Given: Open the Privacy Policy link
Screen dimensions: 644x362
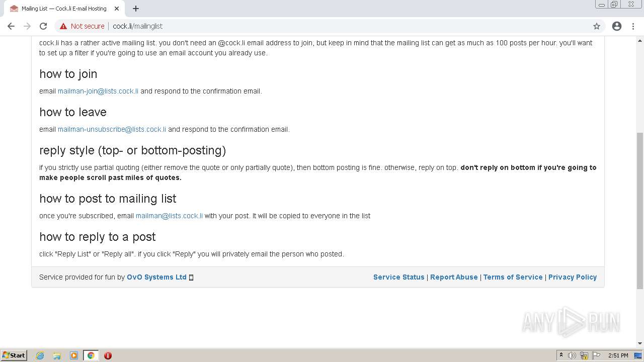Looking at the screenshot, I should pyautogui.click(x=573, y=277).
